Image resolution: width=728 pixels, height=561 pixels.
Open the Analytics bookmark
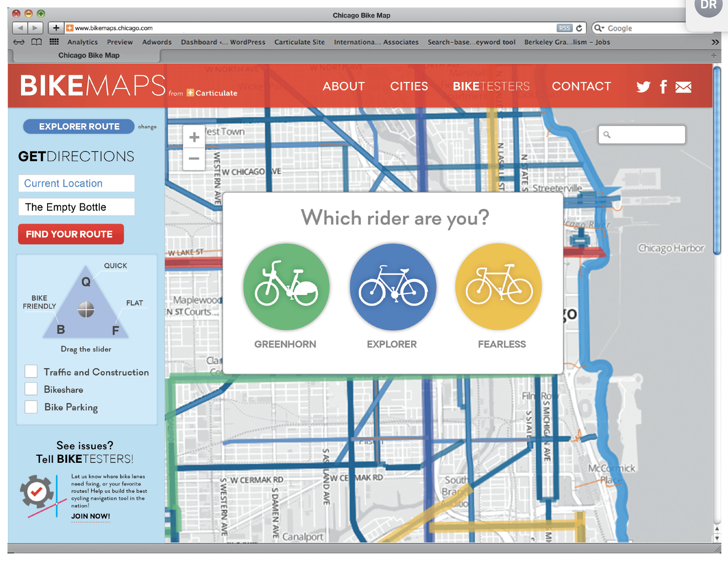pos(82,42)
